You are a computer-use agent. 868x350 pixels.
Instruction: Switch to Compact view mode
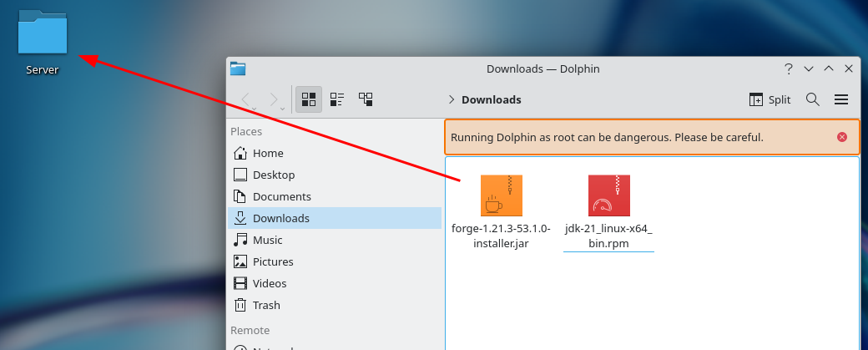337,99
